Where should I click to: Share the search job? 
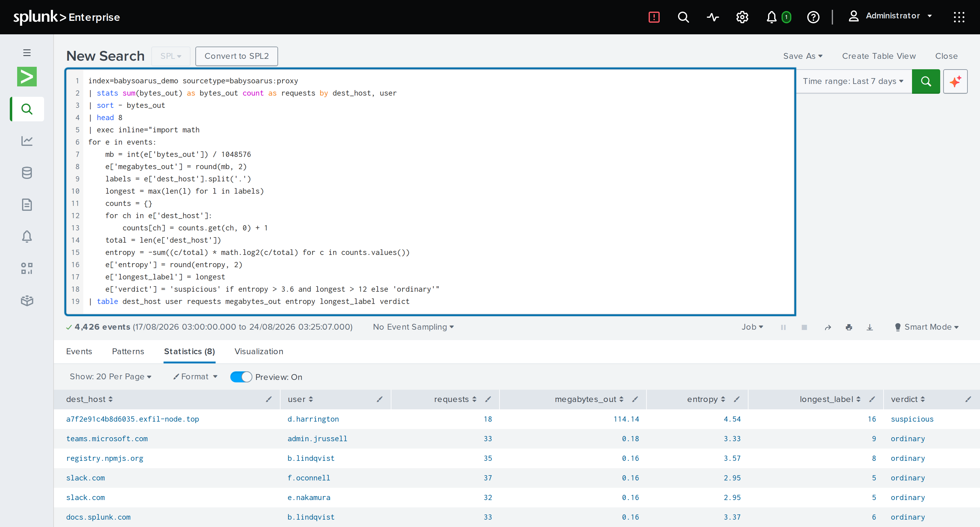[828, 327]
